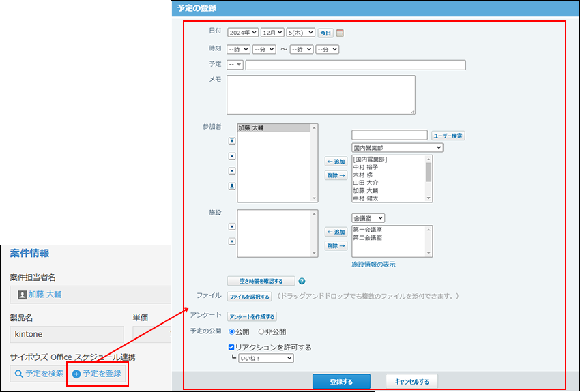Select 山田 大介 from the user list
This screenshot has height=392, width=580.
coord(366,183)
